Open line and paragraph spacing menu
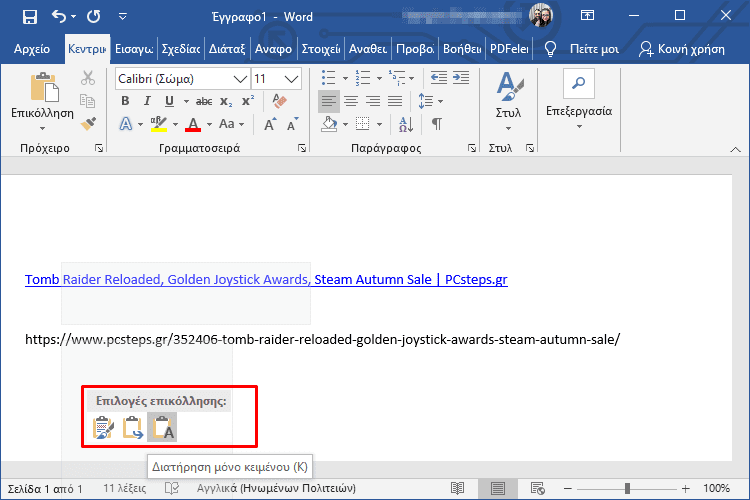The height and width of the screenshot is (500, 750). [430, 101]
